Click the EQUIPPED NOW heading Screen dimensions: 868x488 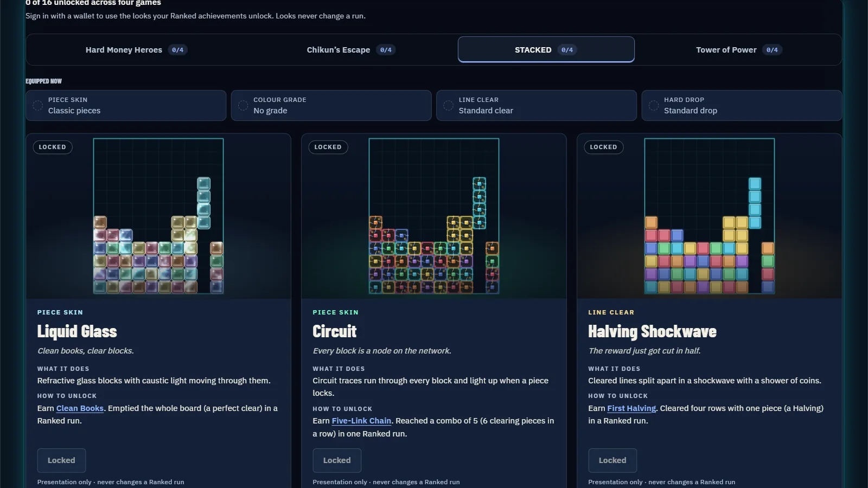point(44,81)
